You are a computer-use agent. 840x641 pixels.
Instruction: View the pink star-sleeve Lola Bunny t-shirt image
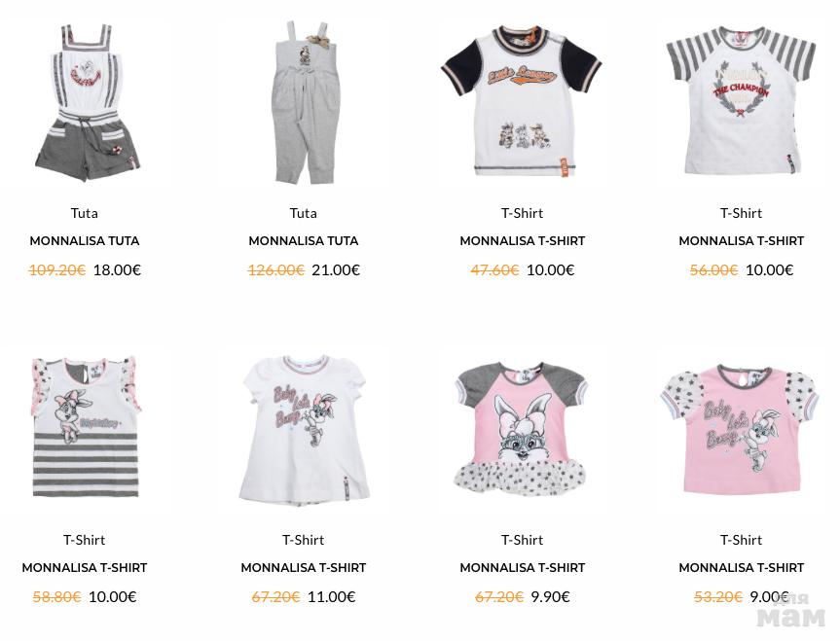click(x=741, y=429)
